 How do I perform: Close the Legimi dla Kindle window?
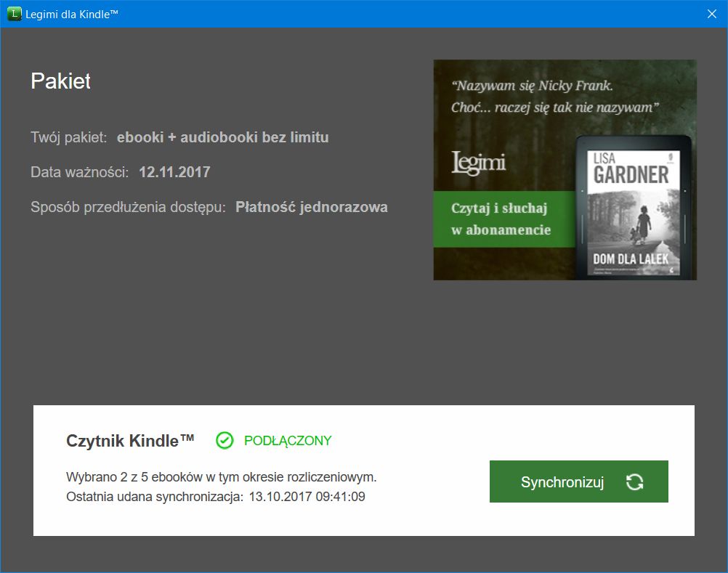pos(712,14)
